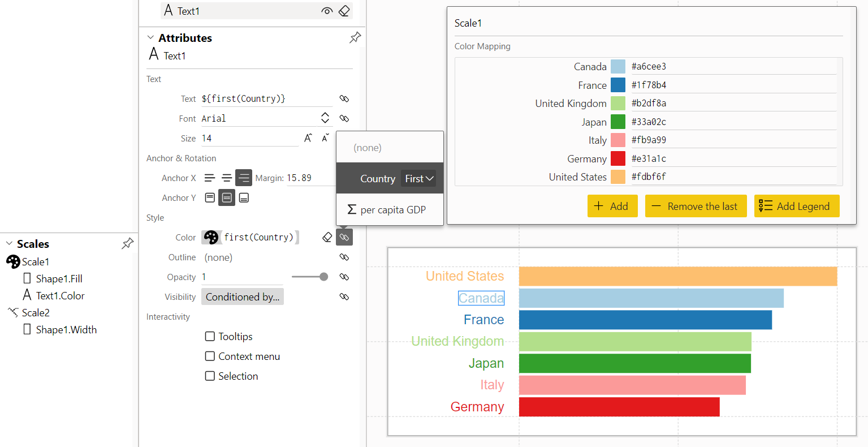Set Anchor Y to top

click(210, 197)
